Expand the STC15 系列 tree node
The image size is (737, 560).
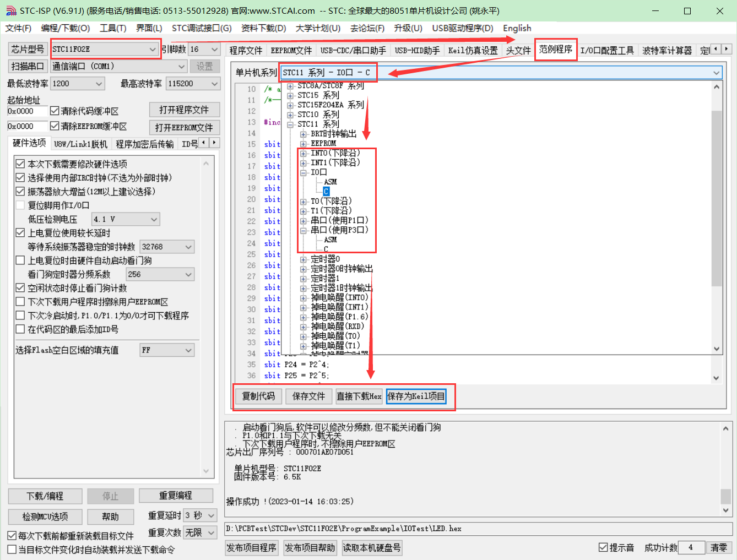pos(290,95)
